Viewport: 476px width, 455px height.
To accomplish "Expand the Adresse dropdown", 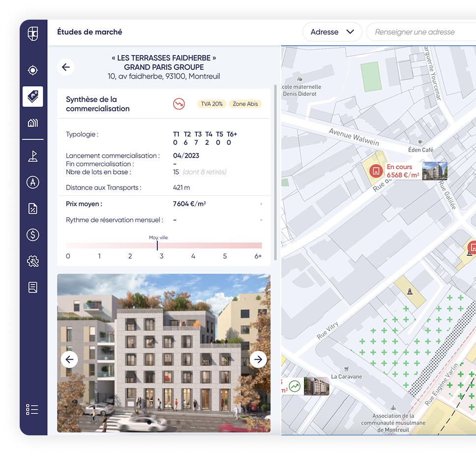I will coord(332,32).
